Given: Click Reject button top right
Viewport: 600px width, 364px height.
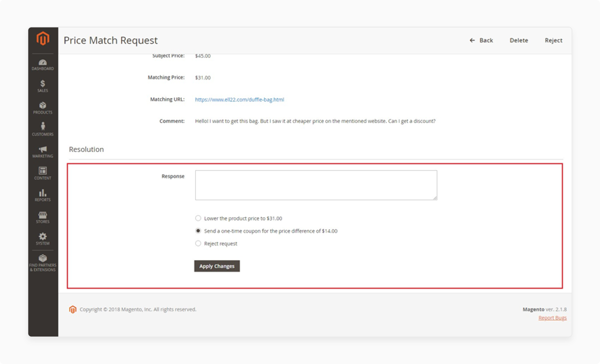Looking at the screenshot, I should coord(553,40).
